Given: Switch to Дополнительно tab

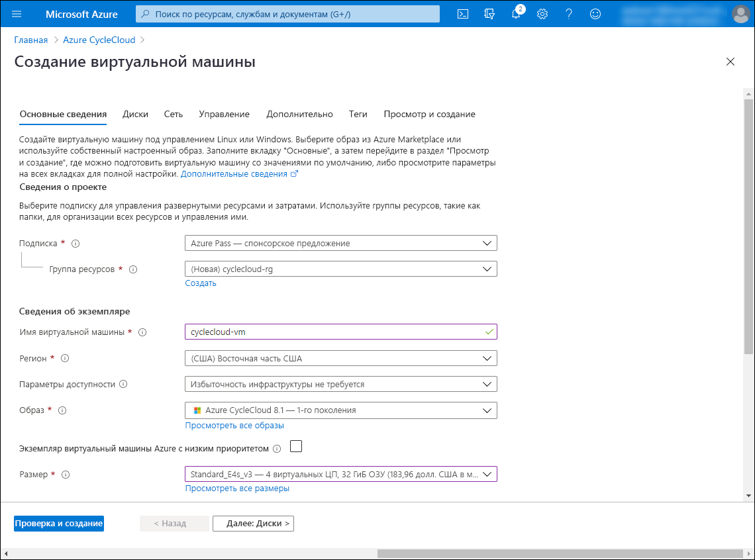Looking at the screenshot, I should [x=299, y=114].
